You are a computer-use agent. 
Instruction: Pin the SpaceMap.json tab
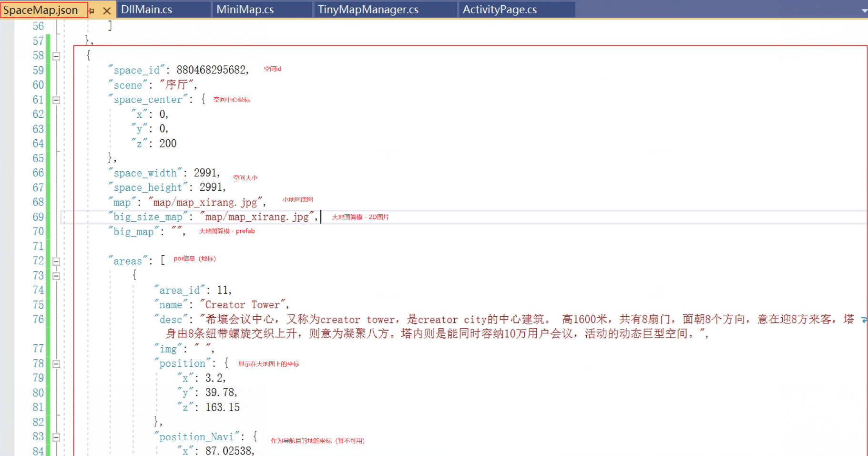tap(92, 10)
